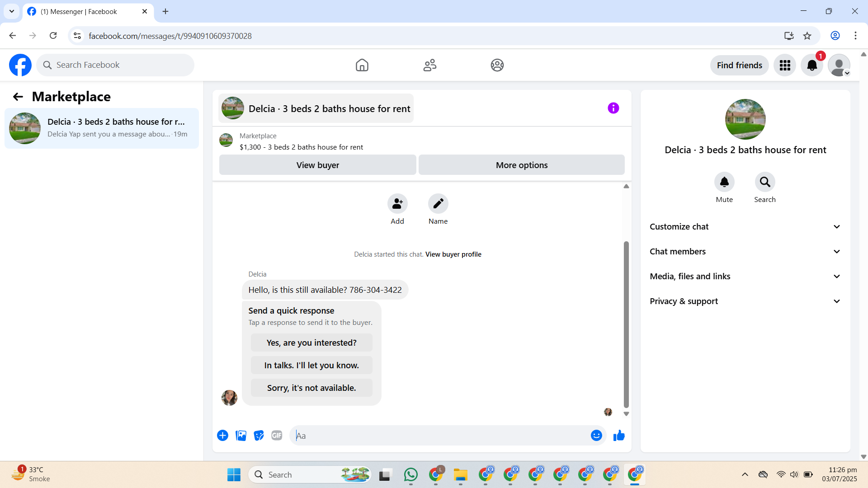Open the Facebook menu grid icon
868x488 pixels.
(x=785, y=66)
